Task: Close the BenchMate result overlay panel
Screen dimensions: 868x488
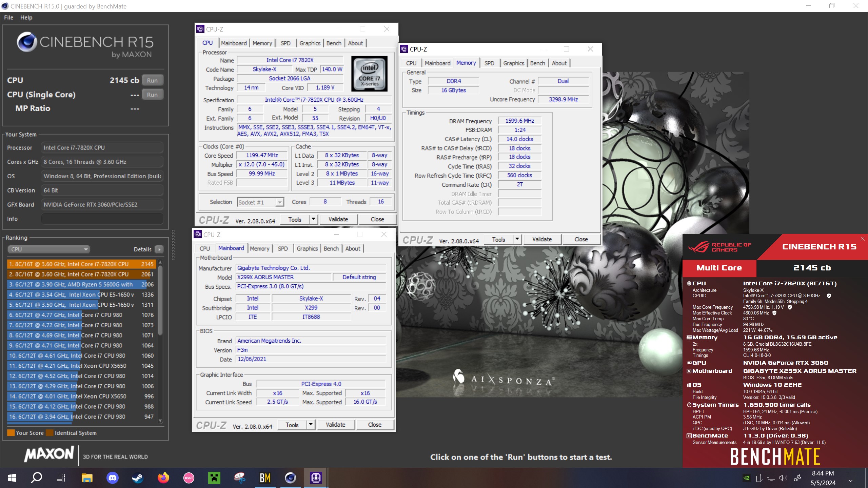Action: [x=863, y=239]
